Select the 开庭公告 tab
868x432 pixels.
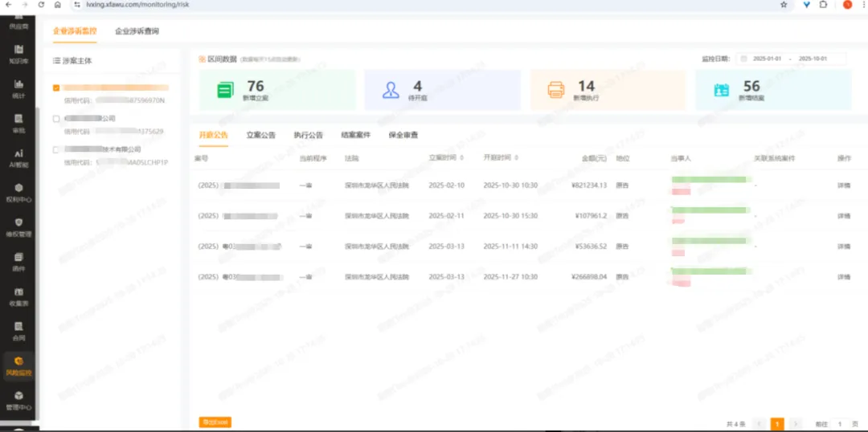tap(214, 134)
